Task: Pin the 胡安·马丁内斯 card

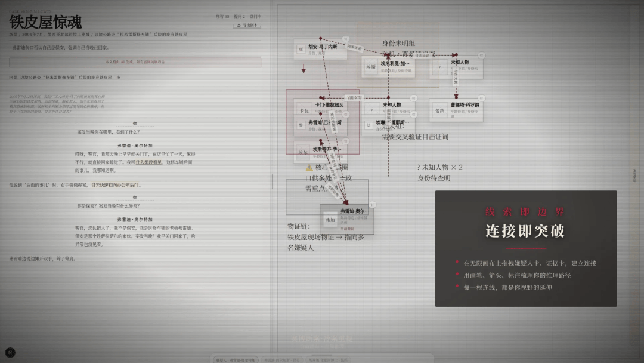Action: tap(345, 39)
